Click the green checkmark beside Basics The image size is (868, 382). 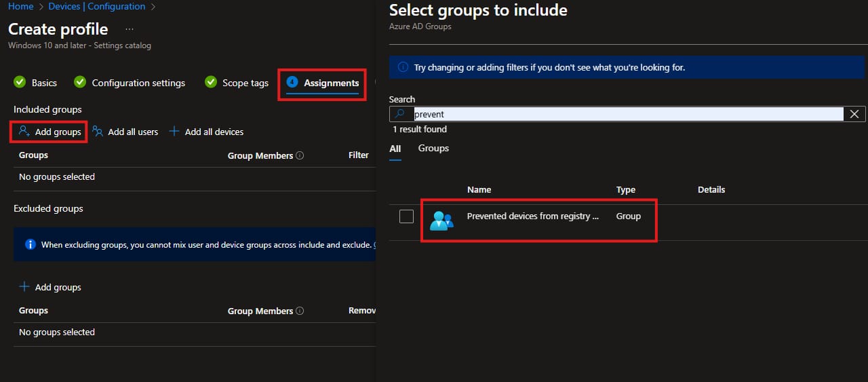pyautogui.click(x=20, y=82)
